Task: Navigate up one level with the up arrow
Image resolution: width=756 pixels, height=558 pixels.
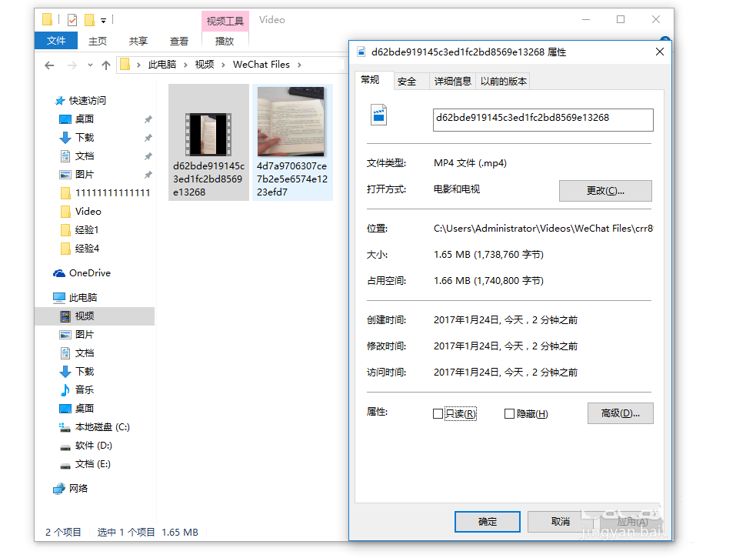Action: pos(105,65)
